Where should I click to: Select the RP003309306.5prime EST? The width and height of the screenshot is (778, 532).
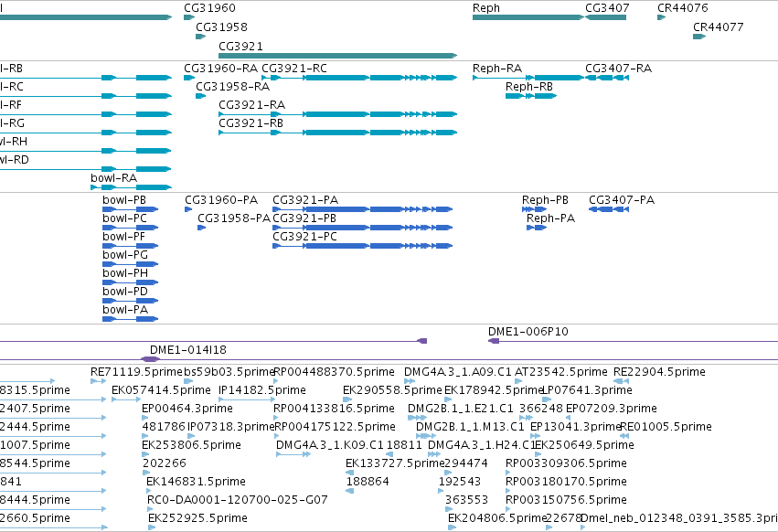508,473
